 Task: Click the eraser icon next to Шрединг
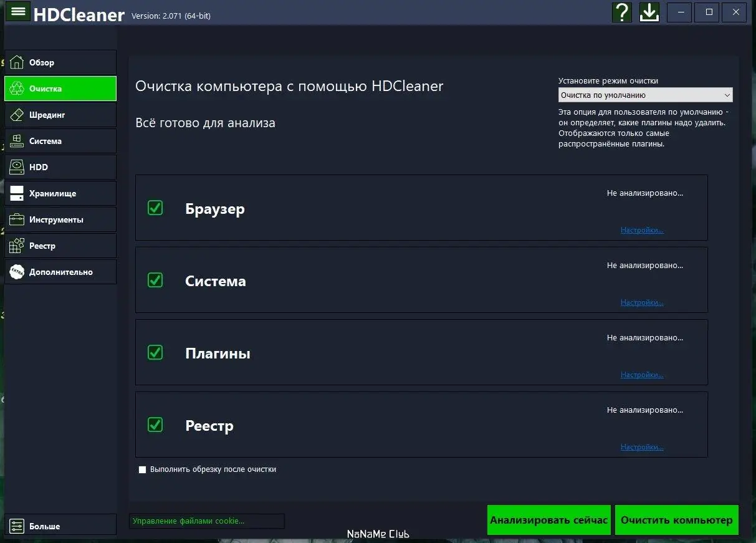17,115
